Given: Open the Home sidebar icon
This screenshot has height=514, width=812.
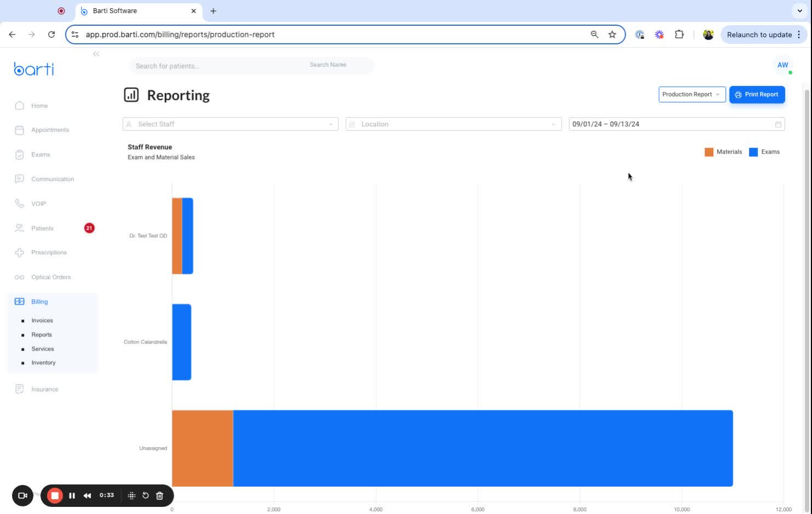Looking at the screenshot, I should [20, 105].
